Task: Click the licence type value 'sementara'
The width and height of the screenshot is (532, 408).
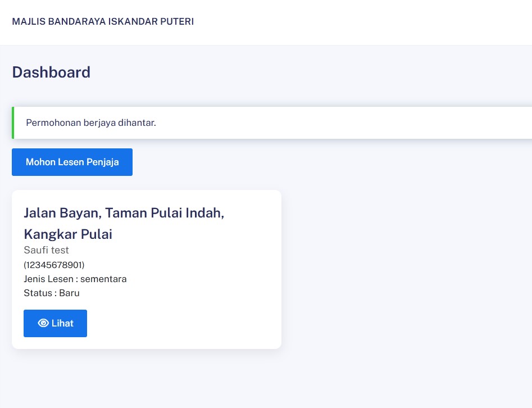Action: 103,279
